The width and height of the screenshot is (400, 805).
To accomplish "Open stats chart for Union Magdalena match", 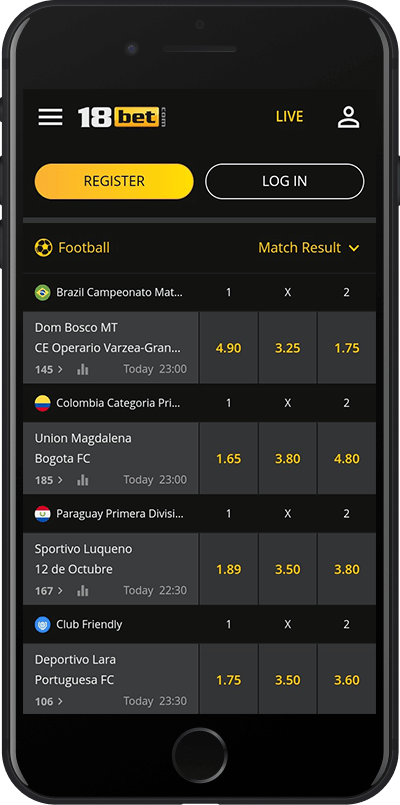I will 83,480.
